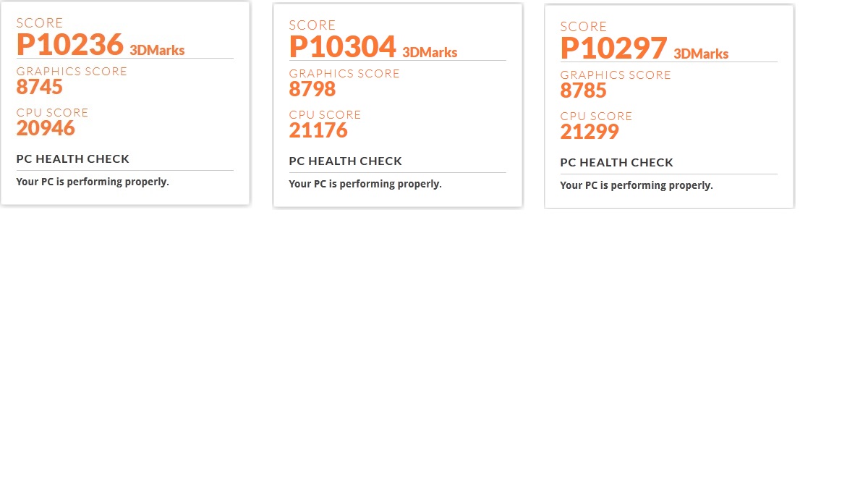Click 3DMarks label beside P10304
The height and width of the screenshot is (495, 868).
[x=430, y=53]
